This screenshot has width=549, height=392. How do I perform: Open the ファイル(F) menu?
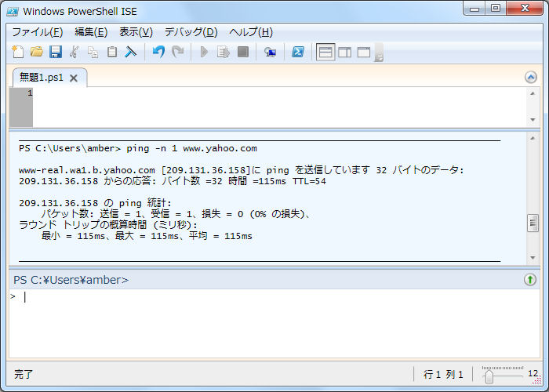click(x=37, y=32)
